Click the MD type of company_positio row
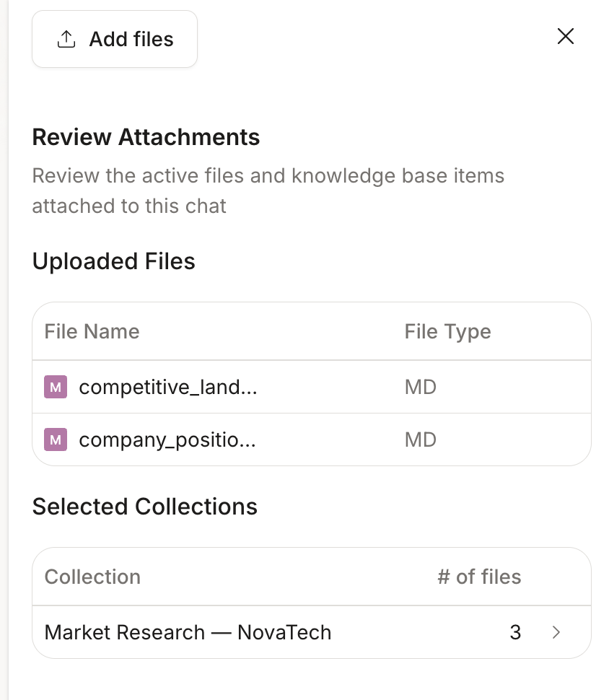 420,439
